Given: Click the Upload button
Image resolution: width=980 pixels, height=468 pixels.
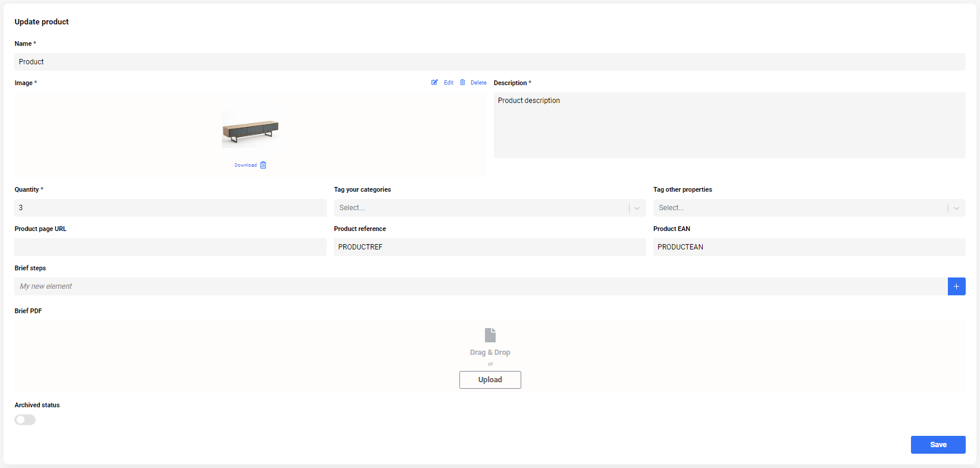Looking at the screenshot, I should (490, 380).
